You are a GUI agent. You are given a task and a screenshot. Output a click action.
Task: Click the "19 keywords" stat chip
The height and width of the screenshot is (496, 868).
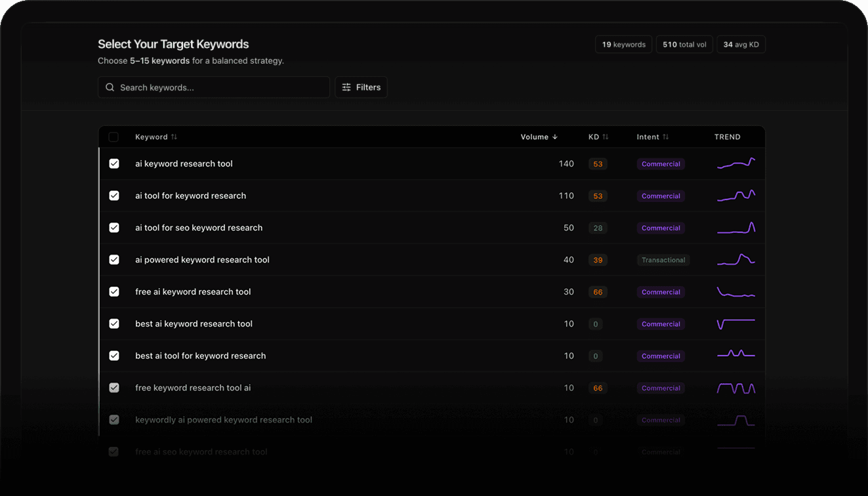point(623,44)
